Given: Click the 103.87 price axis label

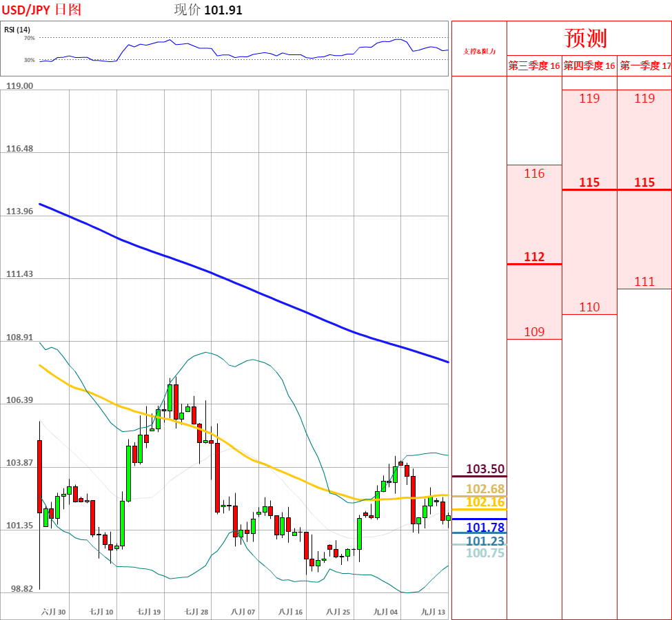Looking at the screenshot, I should click(19, 463).
